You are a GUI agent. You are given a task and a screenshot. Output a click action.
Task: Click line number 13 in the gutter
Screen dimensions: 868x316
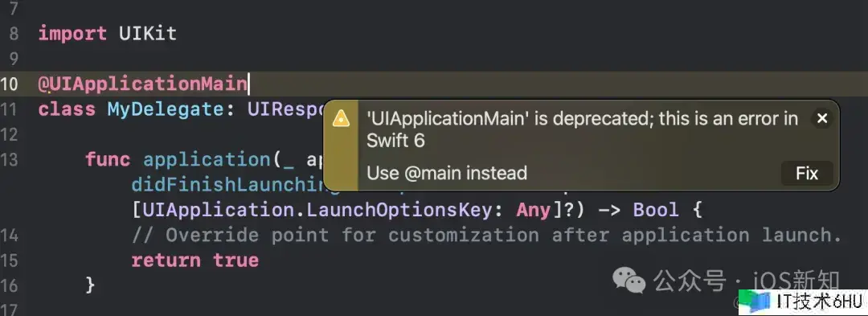point(10,160)
